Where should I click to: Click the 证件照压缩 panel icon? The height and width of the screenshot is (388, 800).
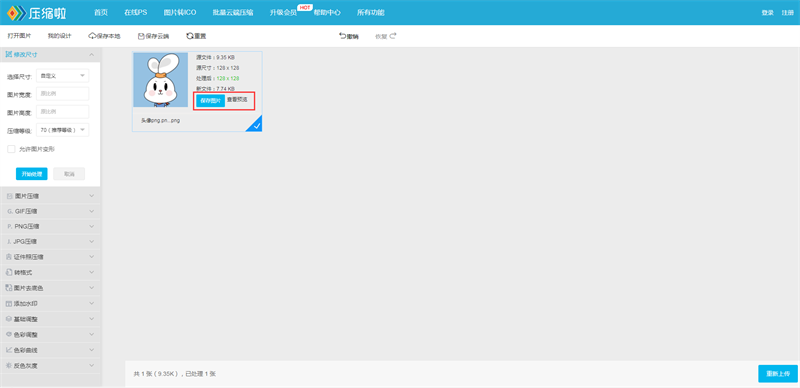click(9, 257)
